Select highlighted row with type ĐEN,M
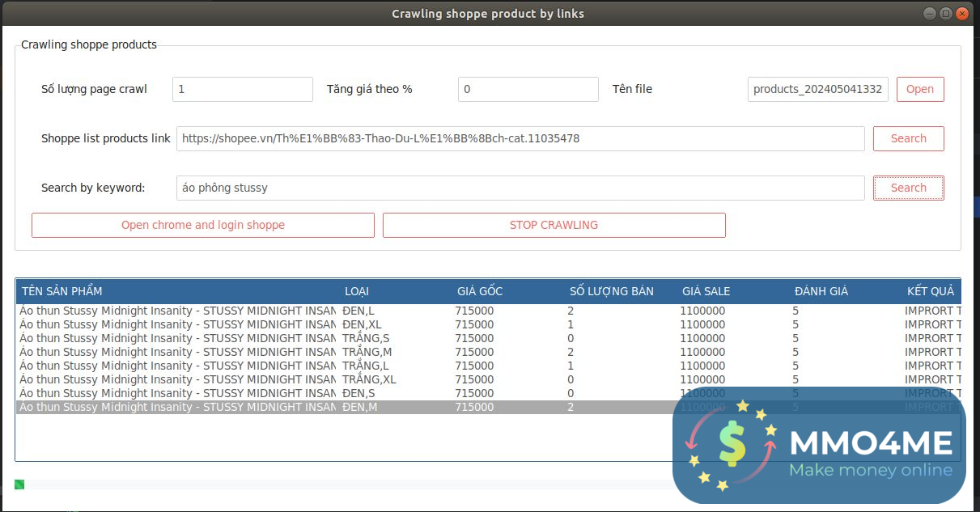 [489, 407]
